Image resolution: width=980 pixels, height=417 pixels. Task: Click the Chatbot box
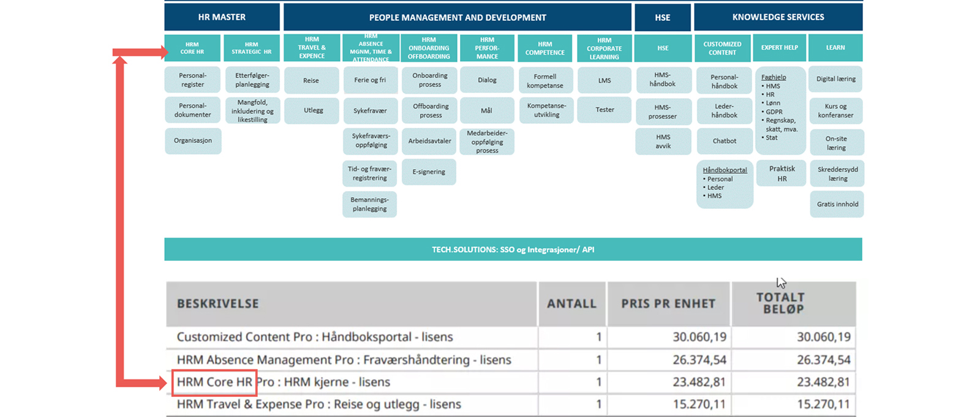[x=725, y=141]
